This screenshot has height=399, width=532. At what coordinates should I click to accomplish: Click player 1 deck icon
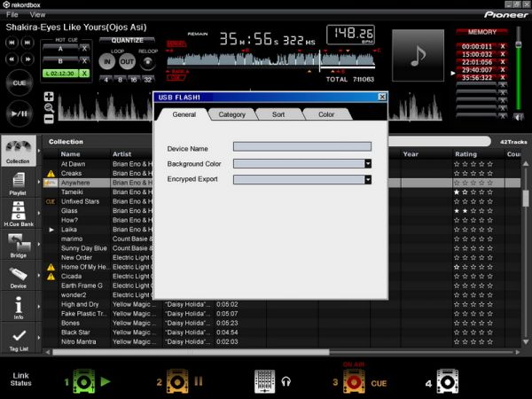tap(84, 381)
